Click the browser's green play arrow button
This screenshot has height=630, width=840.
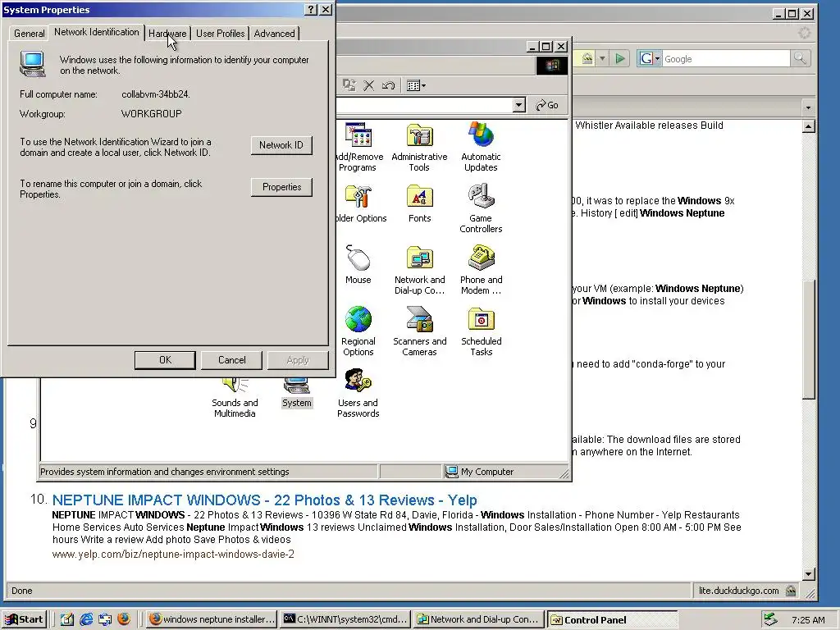point(620,58)
